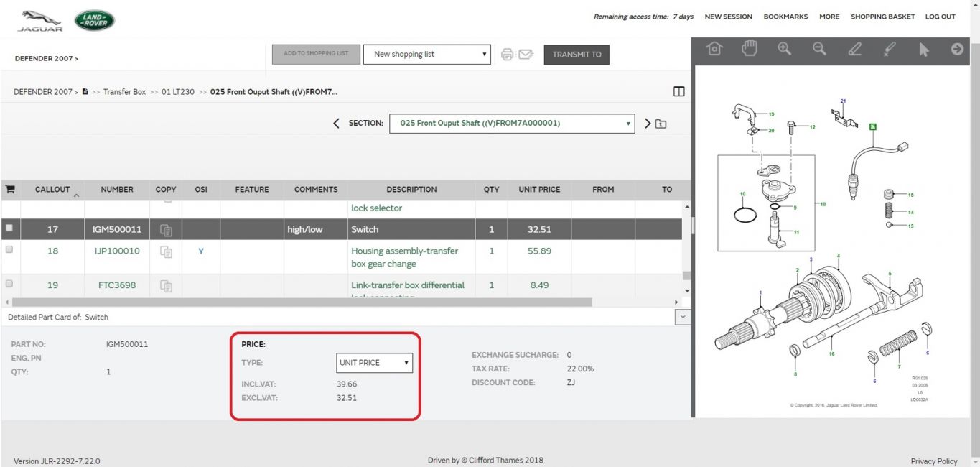
Task: Select the pan hand tool
Action: (x=750, y=49)
